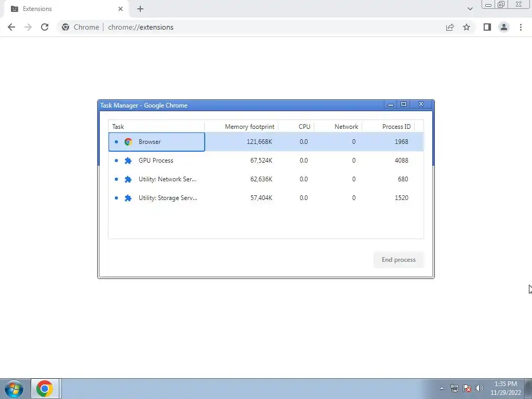Click the network tray icon
The height and width of the screenshot is (399, 532).
(454, 389)
